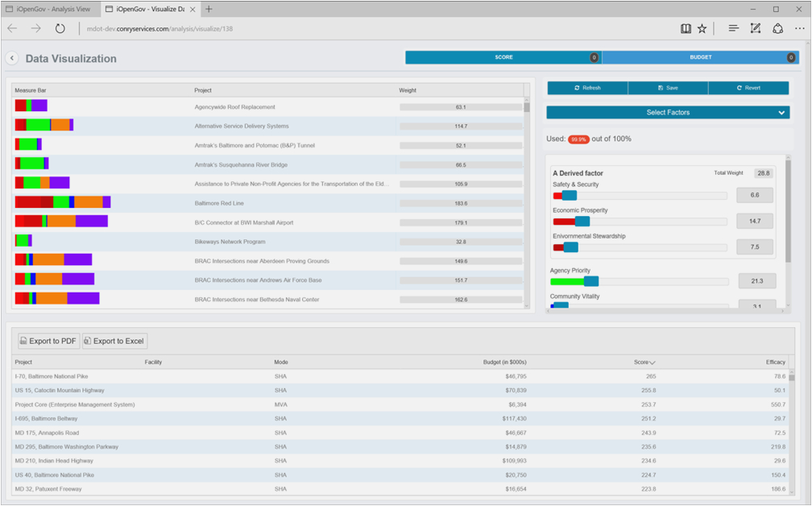The height and width of the screenshot is (506, 812).
Task: Click the Data Visualization back arrow
Action: [x=12, y=59]
